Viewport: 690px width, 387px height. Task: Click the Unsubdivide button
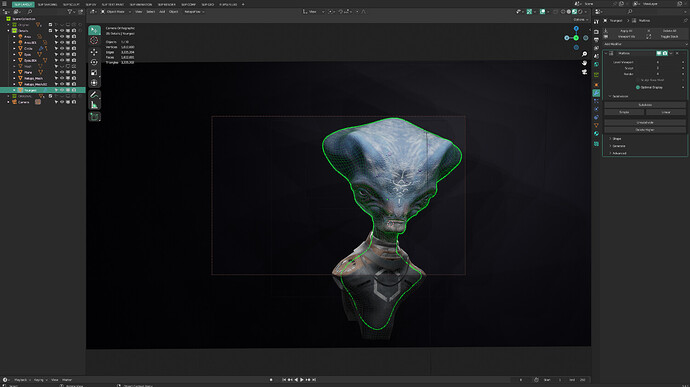[x=645, y=122]
